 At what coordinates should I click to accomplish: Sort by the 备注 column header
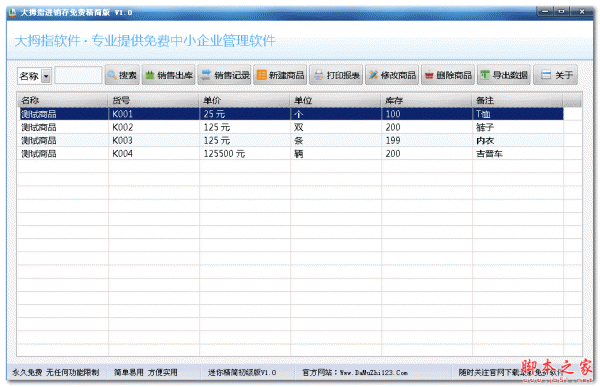click(518, 100)
